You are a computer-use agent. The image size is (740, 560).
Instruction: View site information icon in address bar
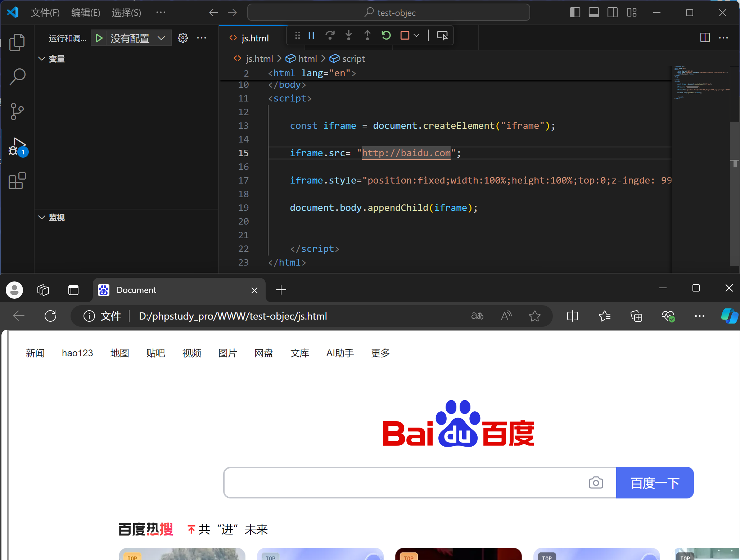point(89,316)
